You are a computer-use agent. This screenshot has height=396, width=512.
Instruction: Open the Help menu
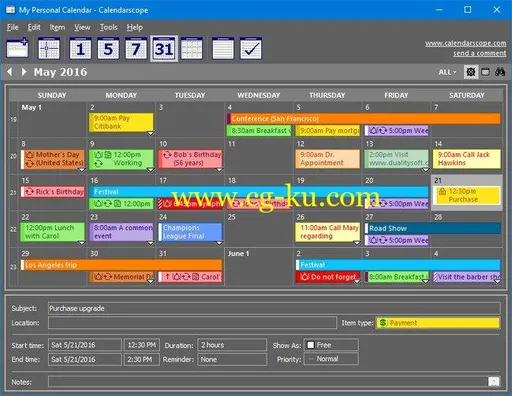[134, 27]
